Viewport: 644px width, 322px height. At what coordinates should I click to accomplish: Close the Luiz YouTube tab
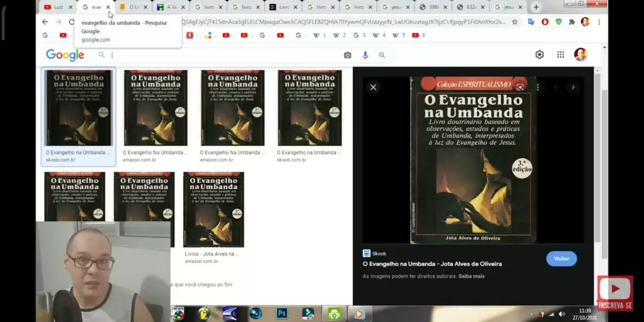70,7
